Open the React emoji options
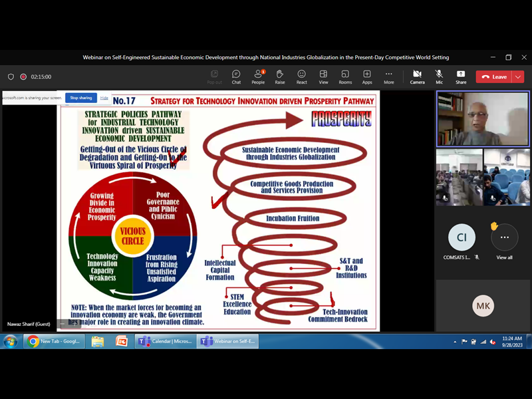The height and width of the screenshot is (399, 532). pos(302,77)
